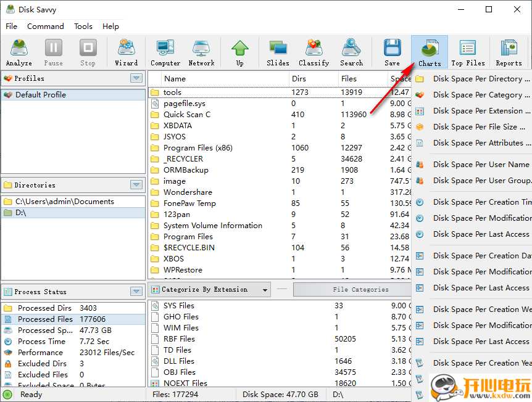Click the Save toolbar icon

[392, 52]
